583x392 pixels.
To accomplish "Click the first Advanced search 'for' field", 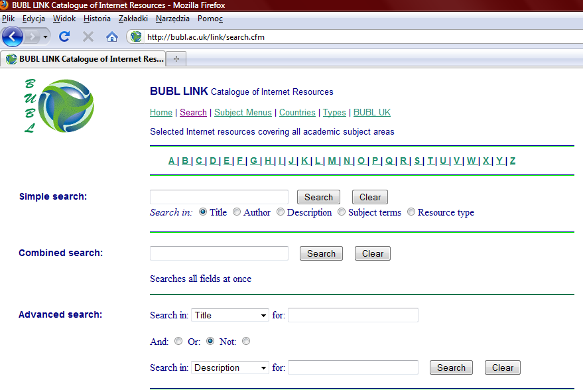I will 354,315.
